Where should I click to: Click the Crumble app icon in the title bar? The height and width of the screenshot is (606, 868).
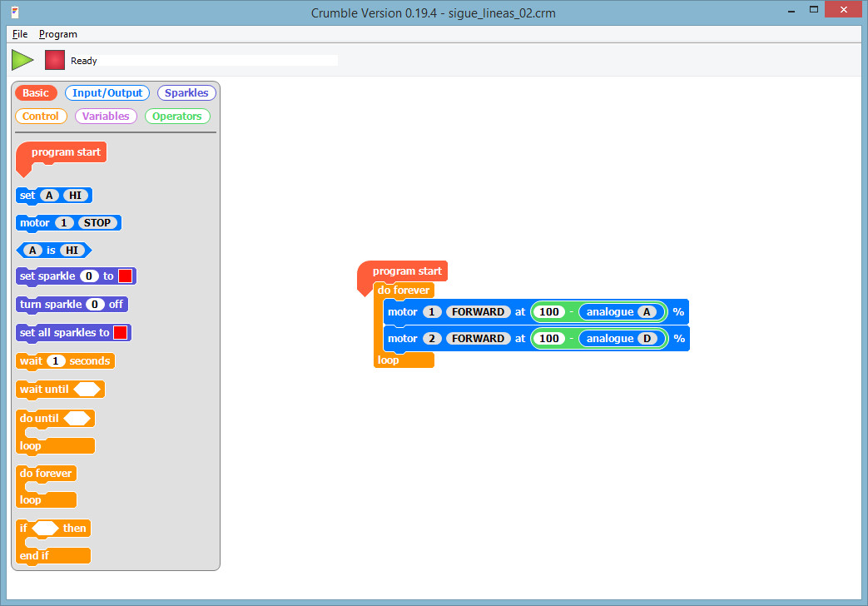16,12
